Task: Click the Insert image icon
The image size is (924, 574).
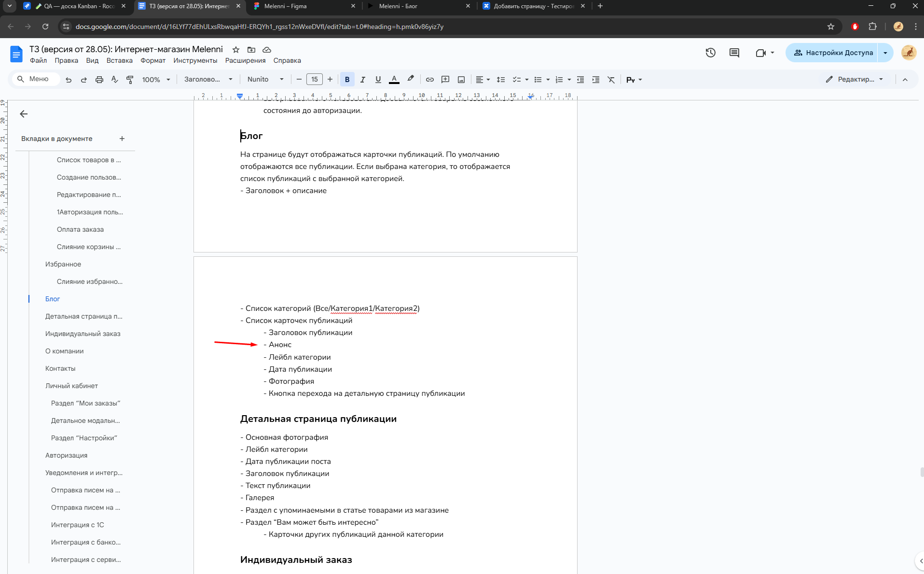Action: (x=461, y=80)
